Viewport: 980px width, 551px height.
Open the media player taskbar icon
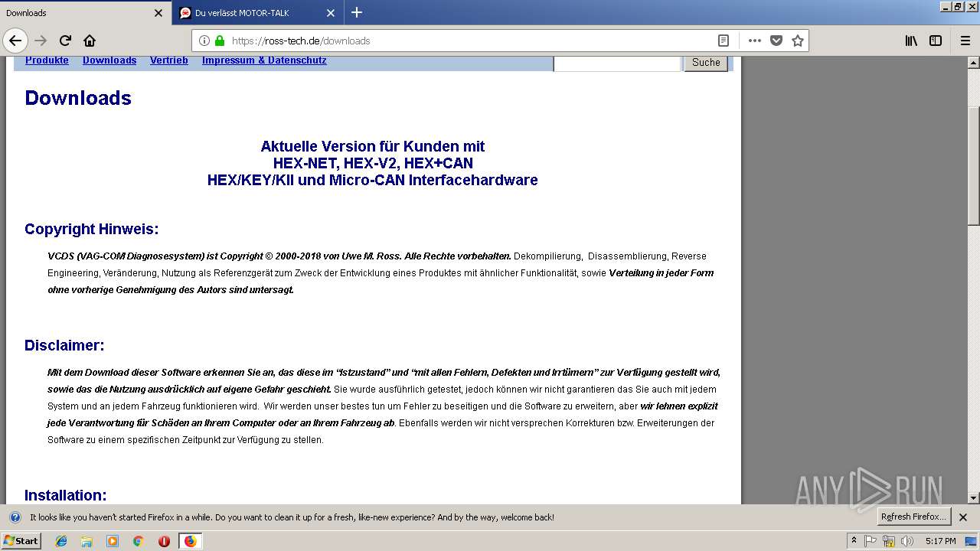pos(113,541)
